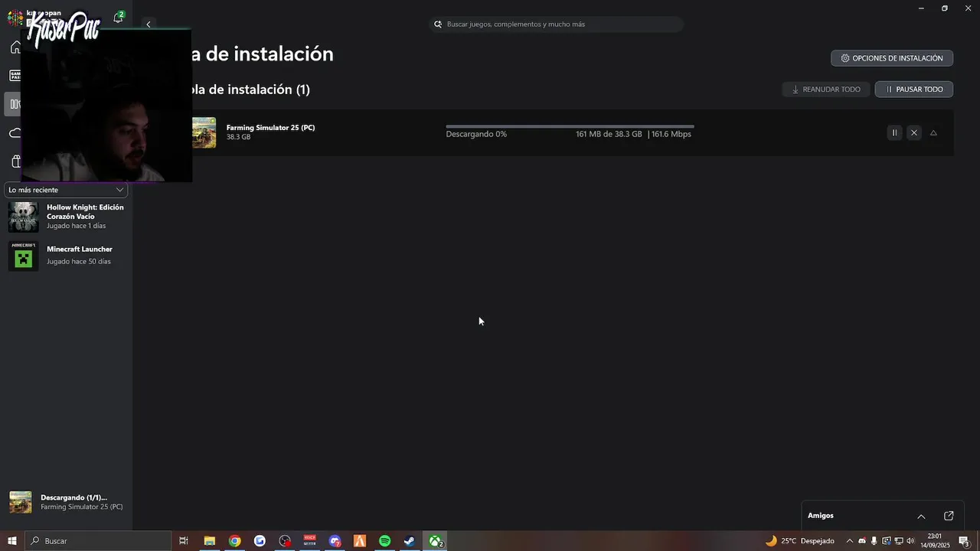The width and height of the screenshot is (980, 551).
Task: Open Voicemeeter from the taskbar
Action: (310, 541)
